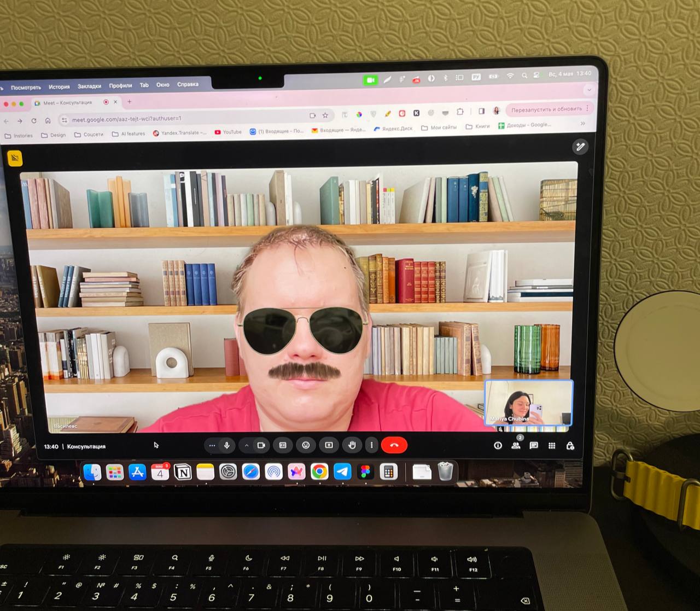
Task: Open meeting details info icon
Action: [498, 446]
